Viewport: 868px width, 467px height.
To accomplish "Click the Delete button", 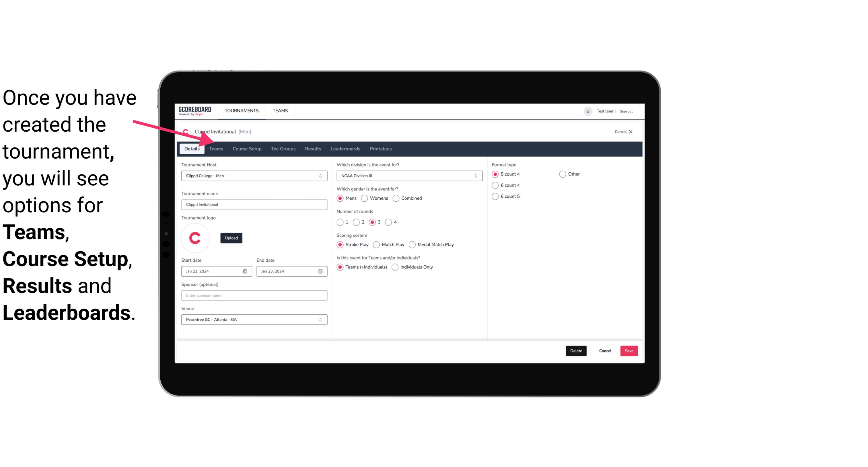I will click(575, 351).
